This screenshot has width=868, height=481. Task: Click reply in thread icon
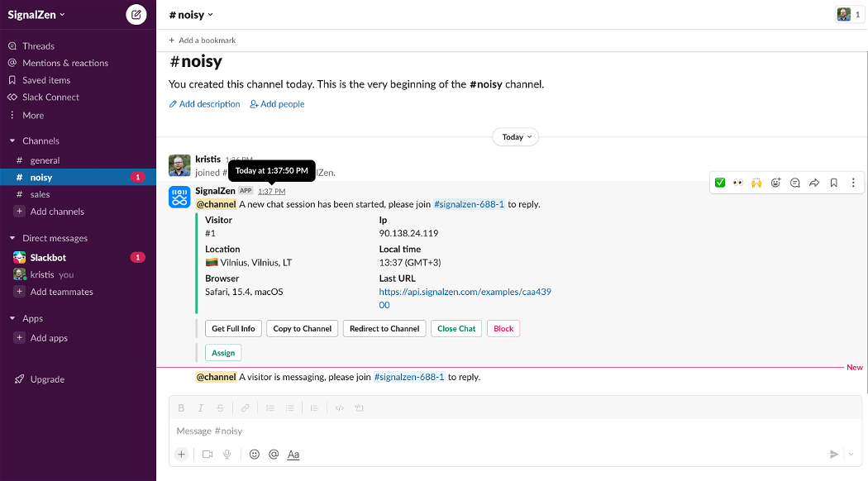(795, 183)
